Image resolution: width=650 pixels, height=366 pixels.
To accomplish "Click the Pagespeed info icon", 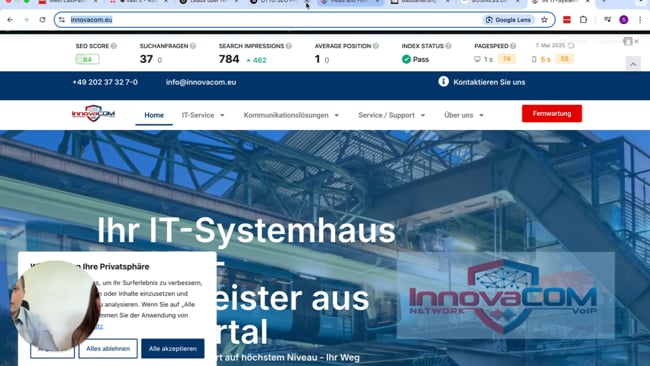I will pos(513,46).
